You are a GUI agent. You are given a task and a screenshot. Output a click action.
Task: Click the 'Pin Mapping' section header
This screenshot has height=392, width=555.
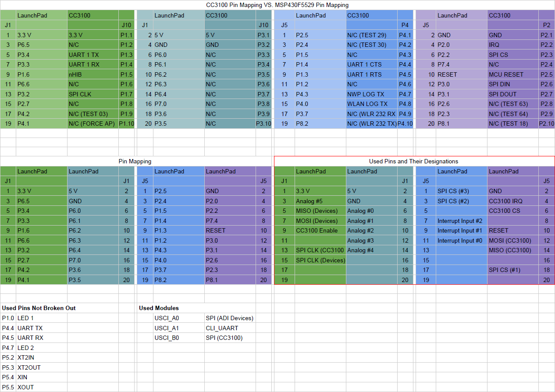click(135, 161)
